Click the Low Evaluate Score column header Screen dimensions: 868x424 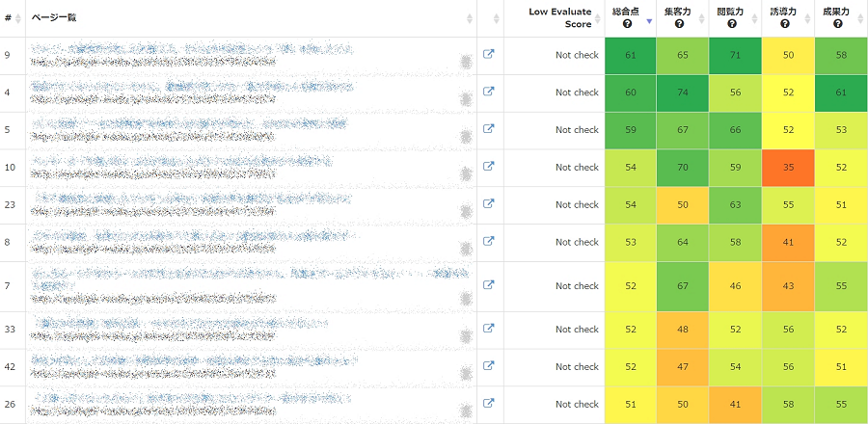[x=559, y=18]
